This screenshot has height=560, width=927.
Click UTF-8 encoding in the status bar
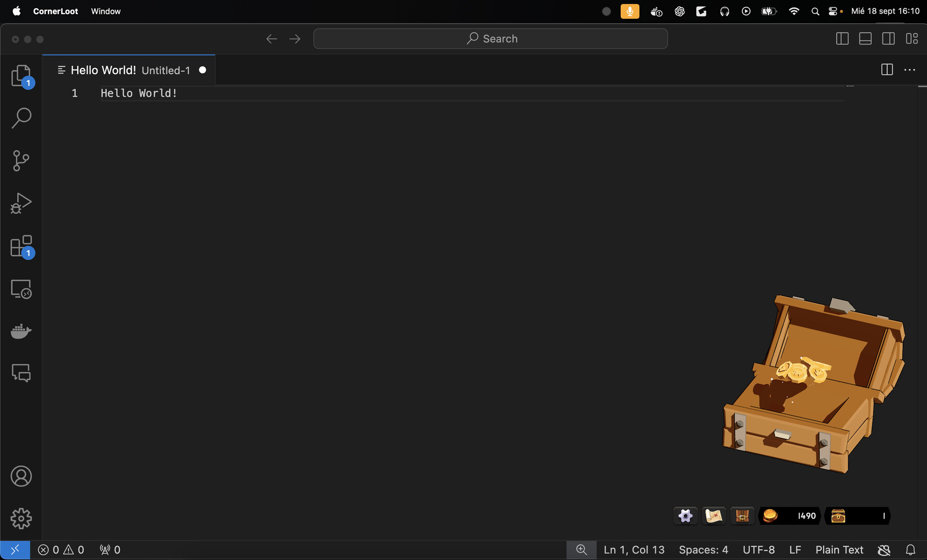coord(759,550)
